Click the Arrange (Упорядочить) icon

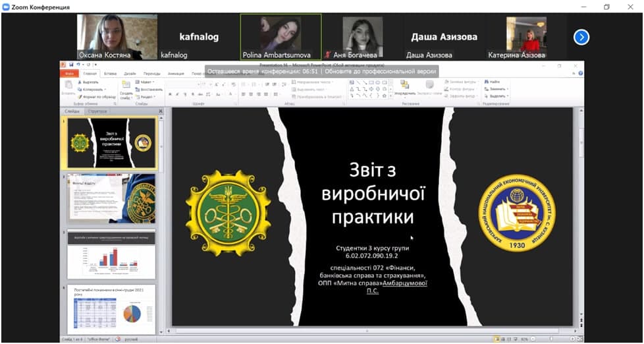404,84
